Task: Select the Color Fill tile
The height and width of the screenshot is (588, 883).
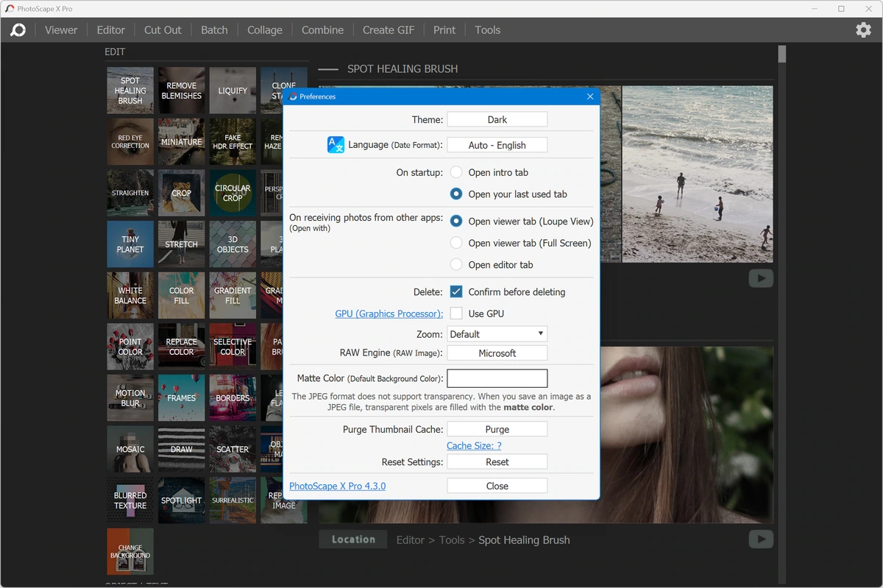Action: [x=181, y=295]
